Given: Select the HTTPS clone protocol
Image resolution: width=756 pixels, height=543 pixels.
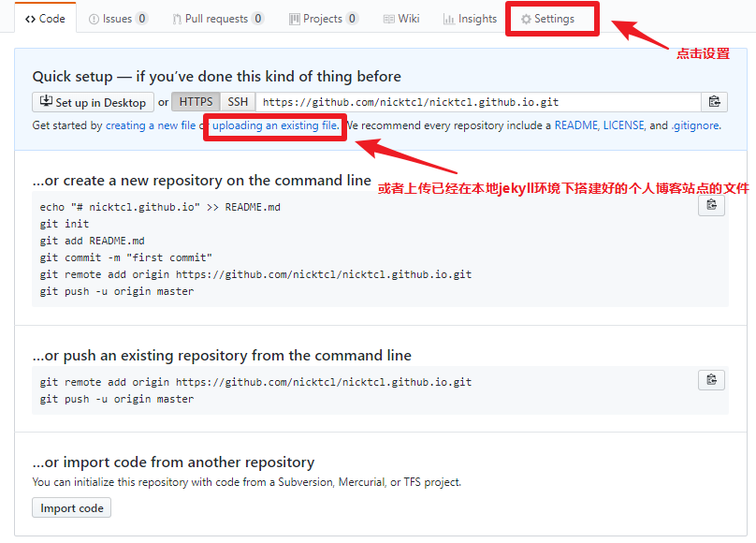Looking at the screenshot, I should click(x=196, y=102).
